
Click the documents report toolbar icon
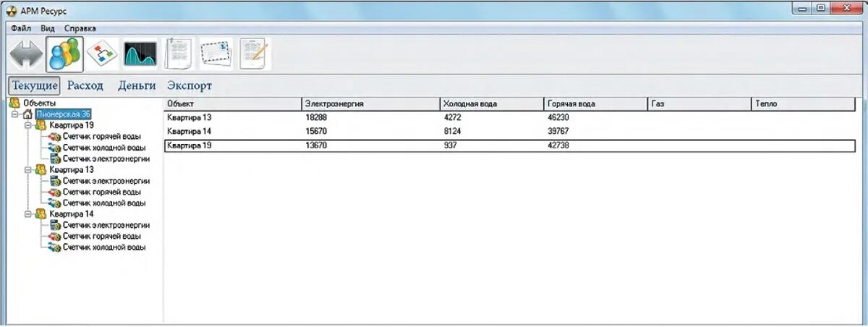coord(177,55)
